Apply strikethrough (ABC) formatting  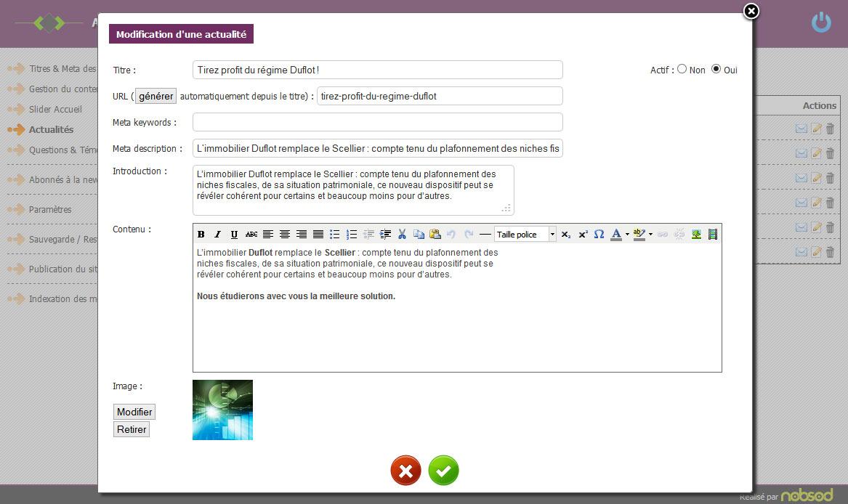click(251, 234)
